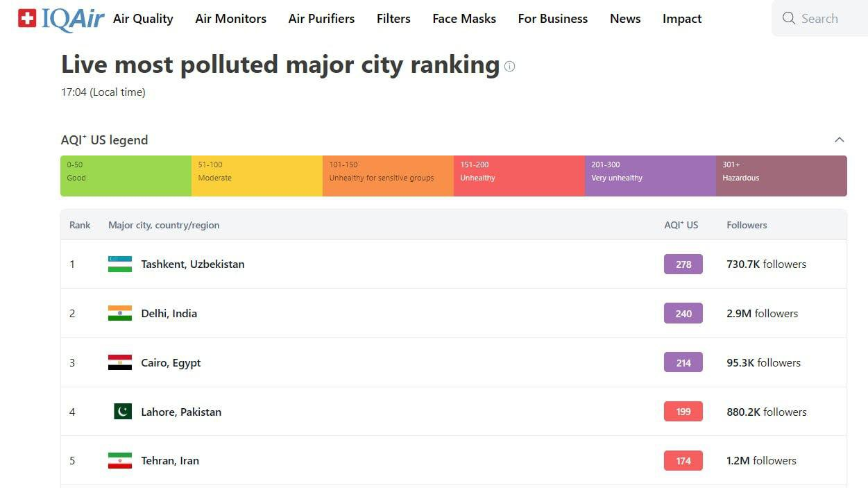Open the Air Quality menu
The height and width of the screenshot is (488, 868).
[x=143, y=19]
